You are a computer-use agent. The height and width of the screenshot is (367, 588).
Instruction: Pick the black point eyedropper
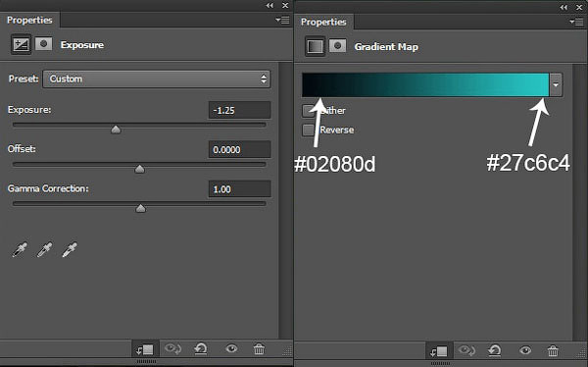pos(20,250)
